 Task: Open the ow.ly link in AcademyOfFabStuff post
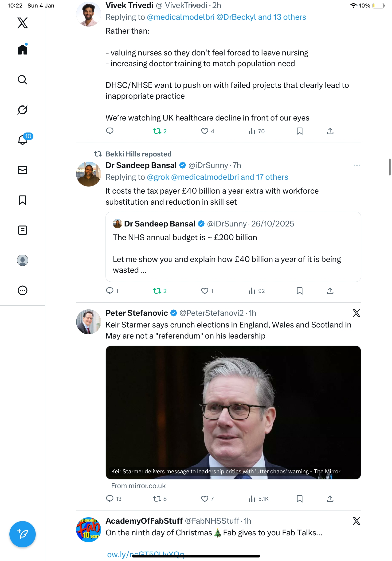point(145,554)
